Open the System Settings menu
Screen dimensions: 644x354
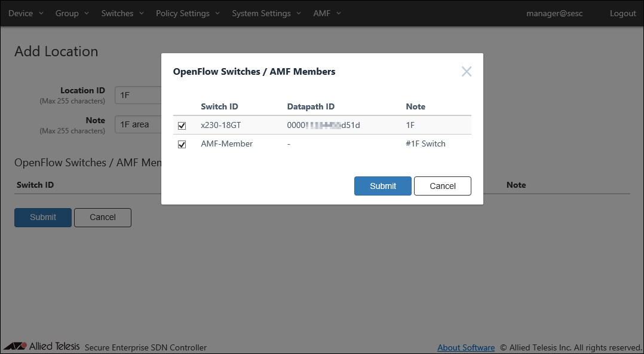(266, 13)
